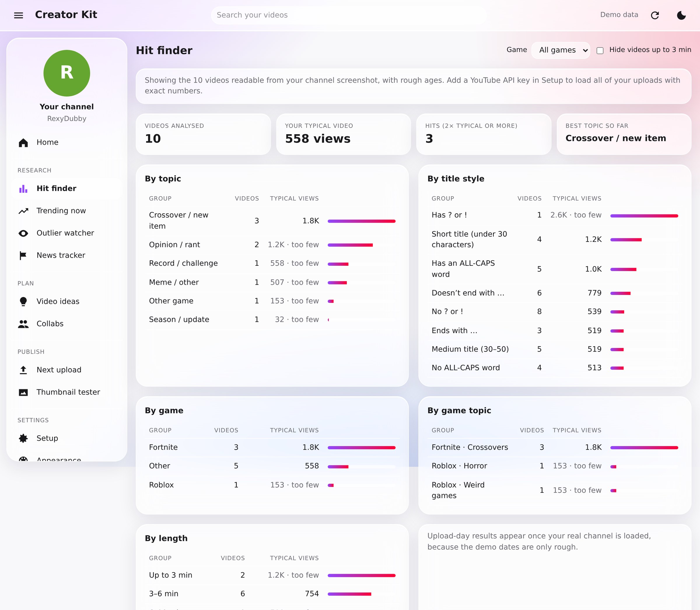Click Short title (under 30 characters)
Screen dimensions: 700x610
coord(555,239)
